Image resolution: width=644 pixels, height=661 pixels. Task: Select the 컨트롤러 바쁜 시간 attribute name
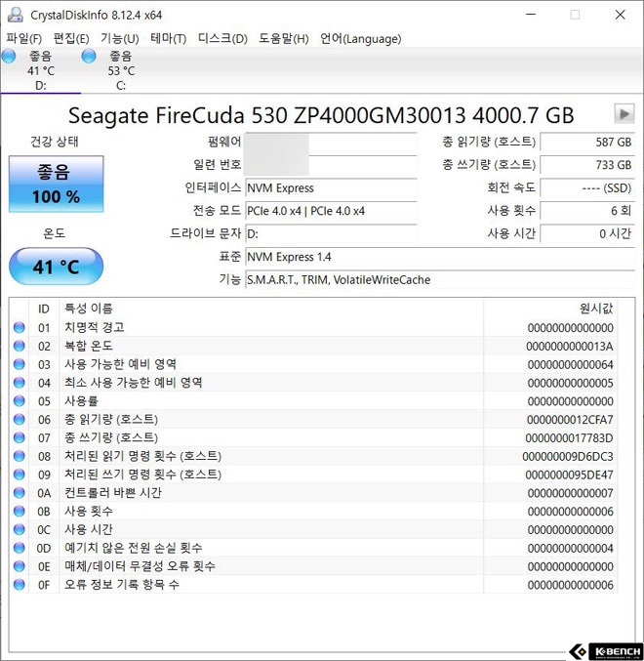coord(113,493)
